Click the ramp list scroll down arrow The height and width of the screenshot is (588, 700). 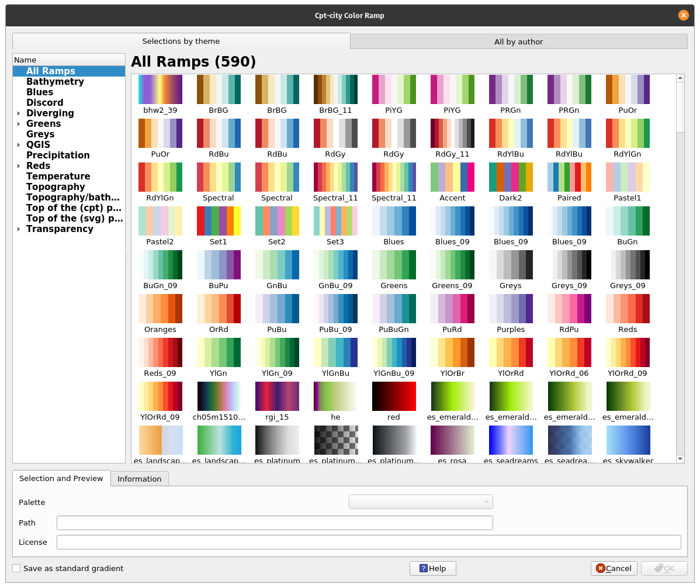680,459
